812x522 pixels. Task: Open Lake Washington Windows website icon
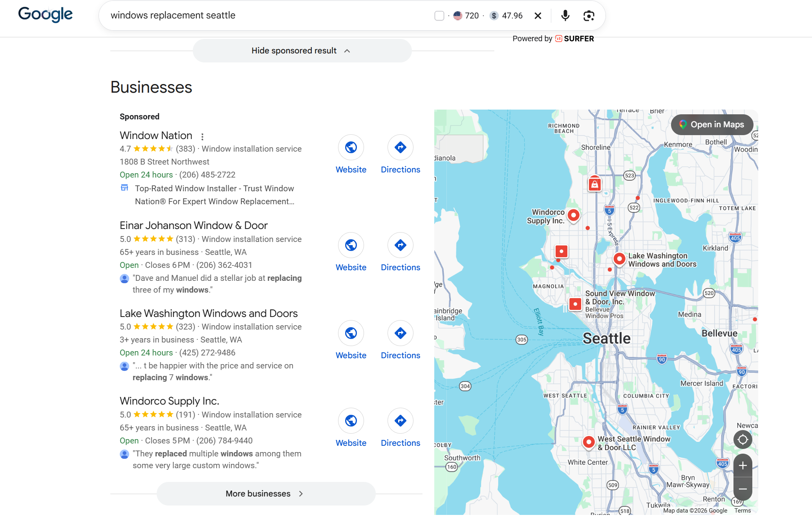pyautogui.click(x=351, y=333)
